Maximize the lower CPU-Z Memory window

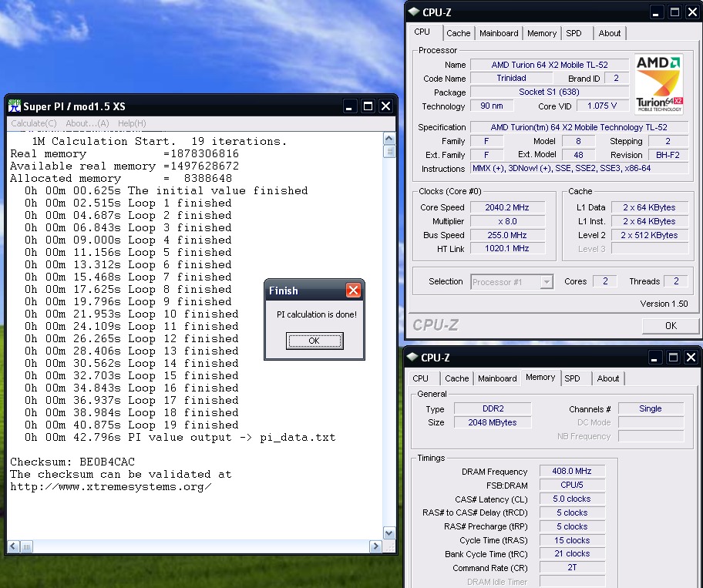point(673,357)
